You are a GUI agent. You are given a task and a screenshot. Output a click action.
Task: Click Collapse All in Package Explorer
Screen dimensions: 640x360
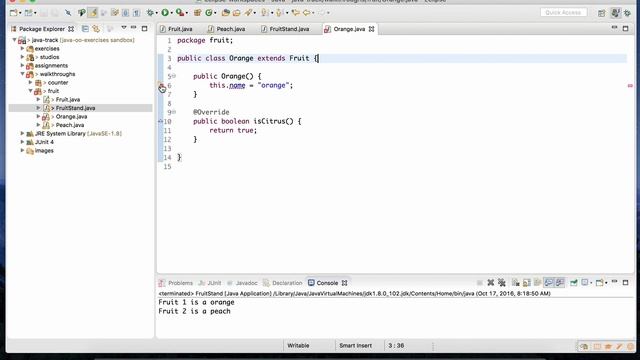(x=85, y=29)
